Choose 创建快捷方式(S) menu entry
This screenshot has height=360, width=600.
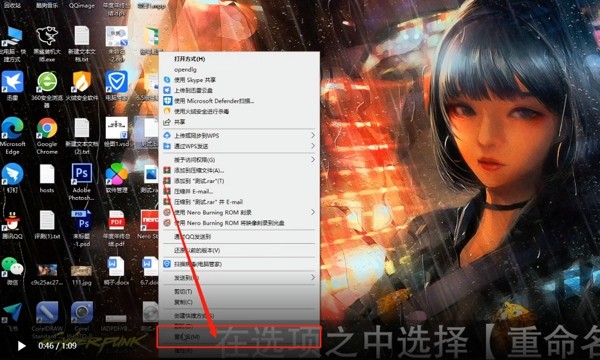(239, 316)
